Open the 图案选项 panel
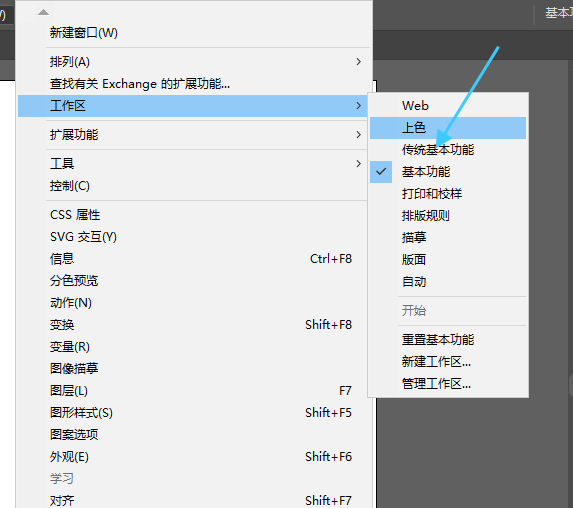This screenshot has height=508, width=573. pos(193,435)
